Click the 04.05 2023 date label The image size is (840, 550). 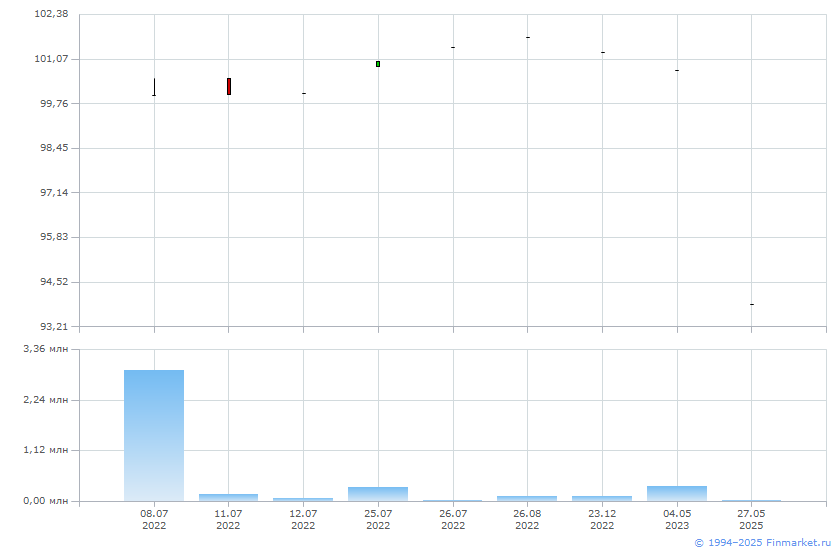point(677,519)
